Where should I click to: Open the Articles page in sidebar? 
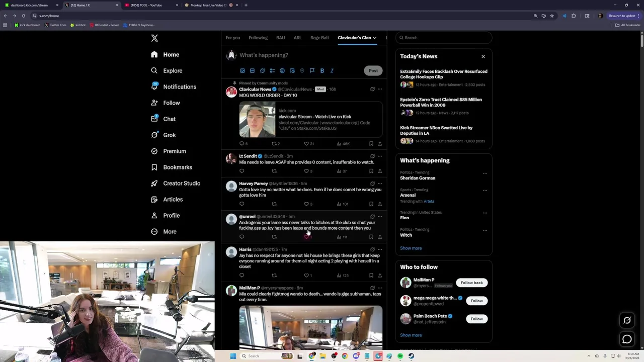point(167,200)
